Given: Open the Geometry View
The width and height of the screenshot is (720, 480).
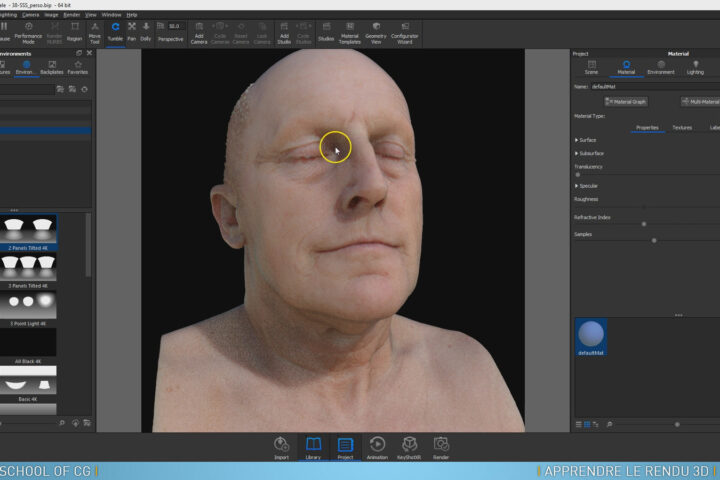Looking at the screenshot, I should coord(376,33).
